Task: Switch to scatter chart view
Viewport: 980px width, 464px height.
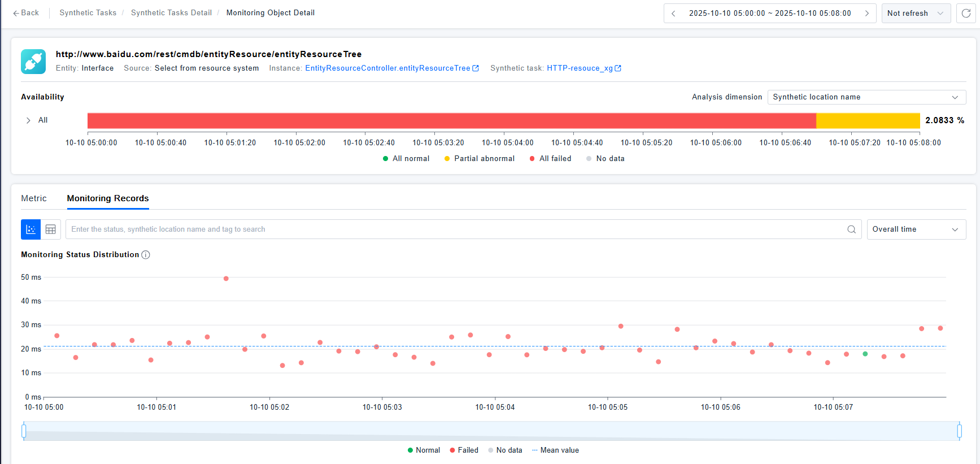Action: coord(31,229)
